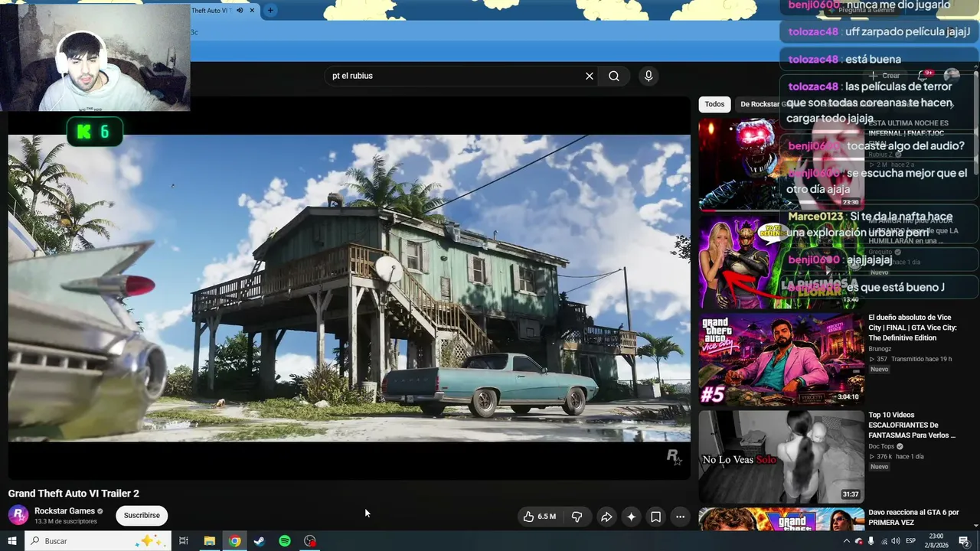This screenshot has height=551, width=980.
Task: Open the Rockstar Games channel avatar
Action: [x=18, y=515]
